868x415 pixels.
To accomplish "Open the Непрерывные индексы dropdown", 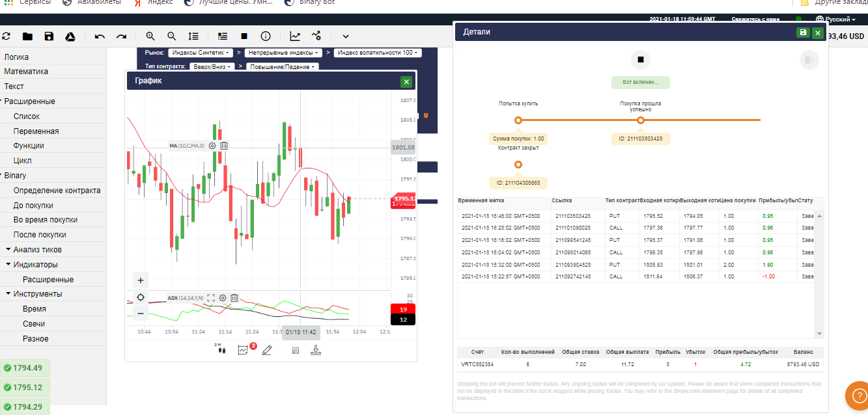I will coord(283,53).
